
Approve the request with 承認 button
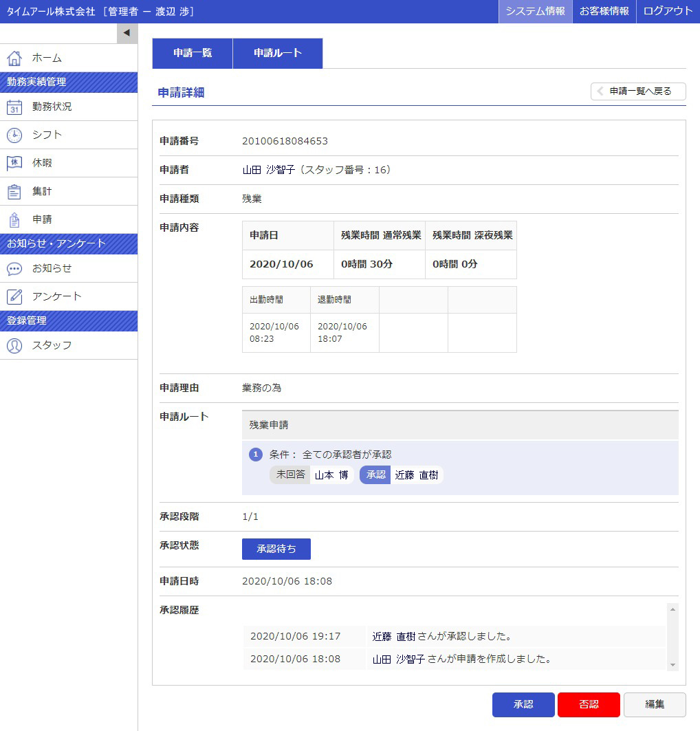(x=523, y=704)
